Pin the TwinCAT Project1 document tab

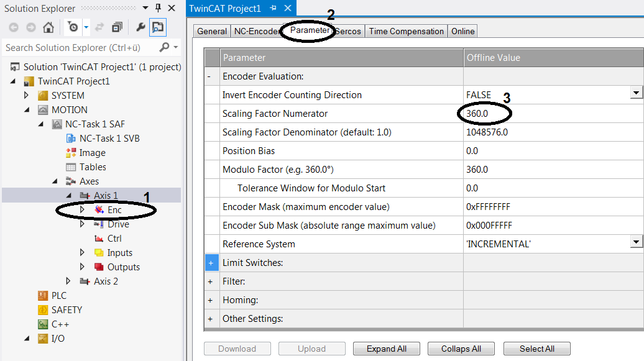(x=273, y=8)
